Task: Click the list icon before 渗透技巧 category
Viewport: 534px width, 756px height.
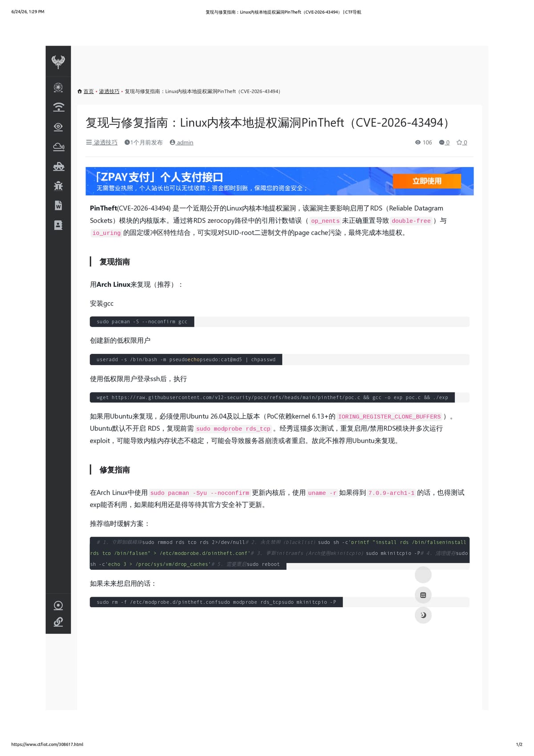Action: coord(89,142)
